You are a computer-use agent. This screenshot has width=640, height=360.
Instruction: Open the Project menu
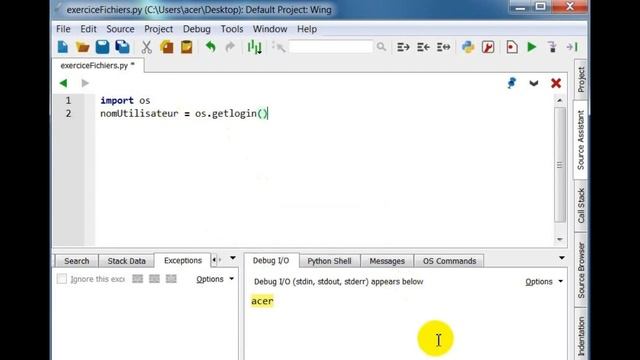(x=158, y=29)
